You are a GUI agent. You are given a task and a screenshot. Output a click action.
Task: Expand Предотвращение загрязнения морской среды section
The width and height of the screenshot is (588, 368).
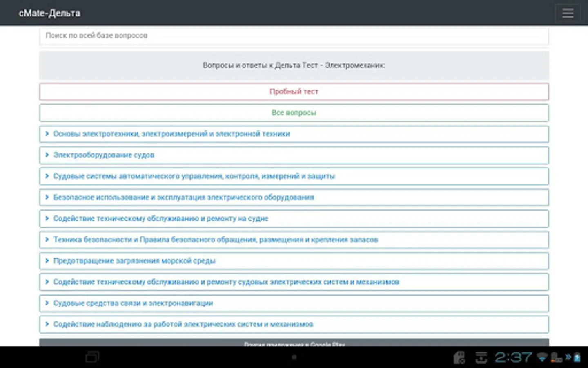click(294, 261)
